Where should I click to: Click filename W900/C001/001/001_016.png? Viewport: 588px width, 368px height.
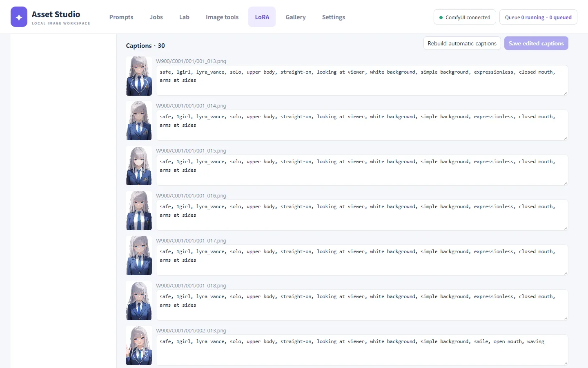(191, 196)
